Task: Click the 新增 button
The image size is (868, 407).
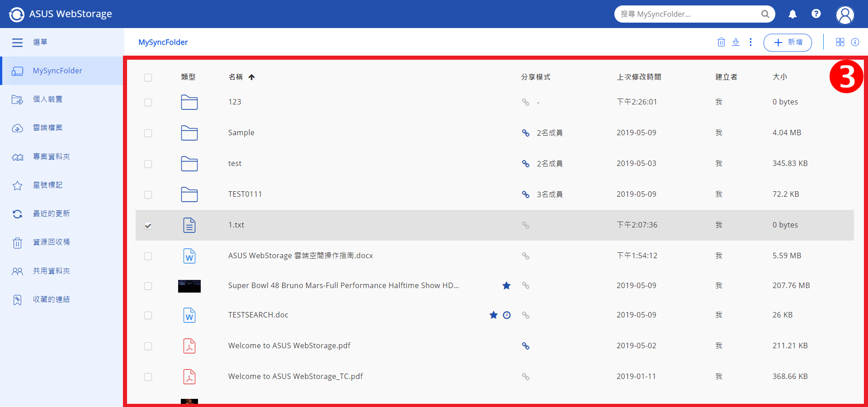Action: click(x=788, y=43)
